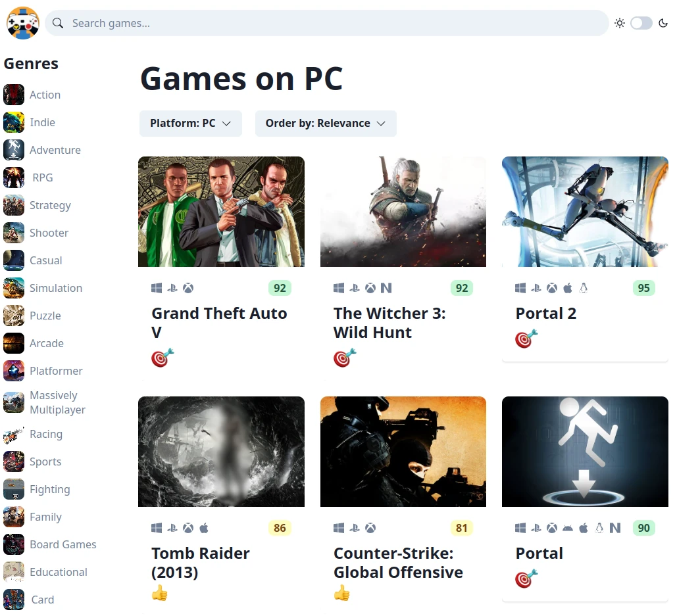Click the bullseye emoji under Portal 2
Screen dimensions: 675x616
pyautogui.click(x=526, y=339)
